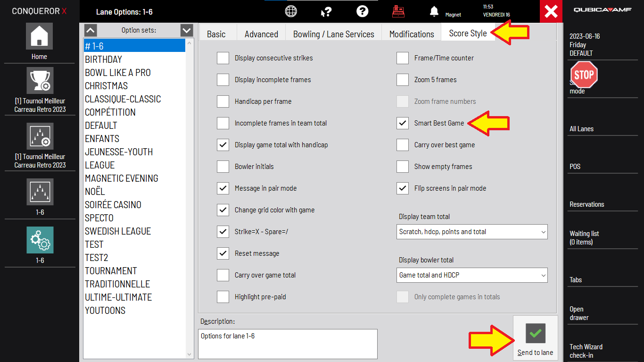Viewport: 644px width, 362px height.
Task: Switch to the Basic tab
Action: [216, 34]
